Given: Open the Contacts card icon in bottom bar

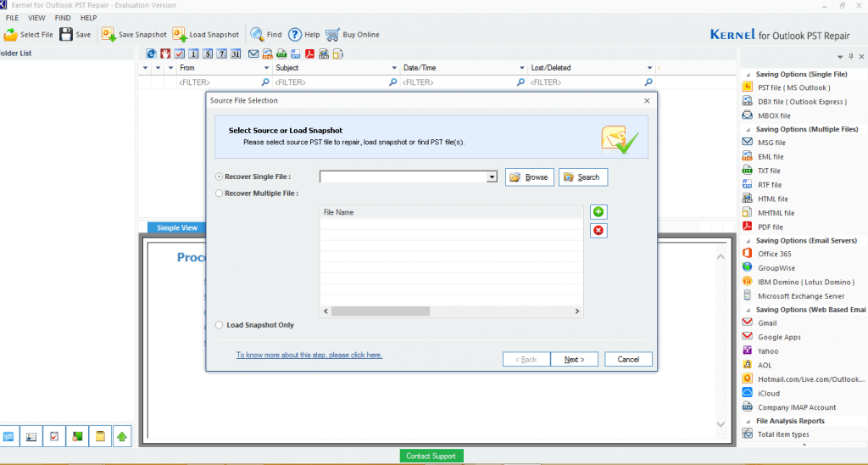Looking at the screenshot, I should 31,437.
